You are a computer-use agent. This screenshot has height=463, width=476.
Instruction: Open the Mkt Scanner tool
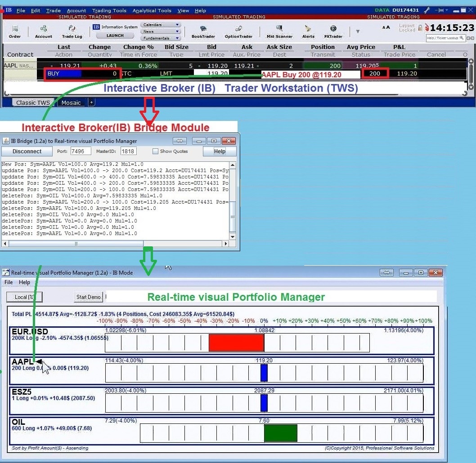click(279, 31)
